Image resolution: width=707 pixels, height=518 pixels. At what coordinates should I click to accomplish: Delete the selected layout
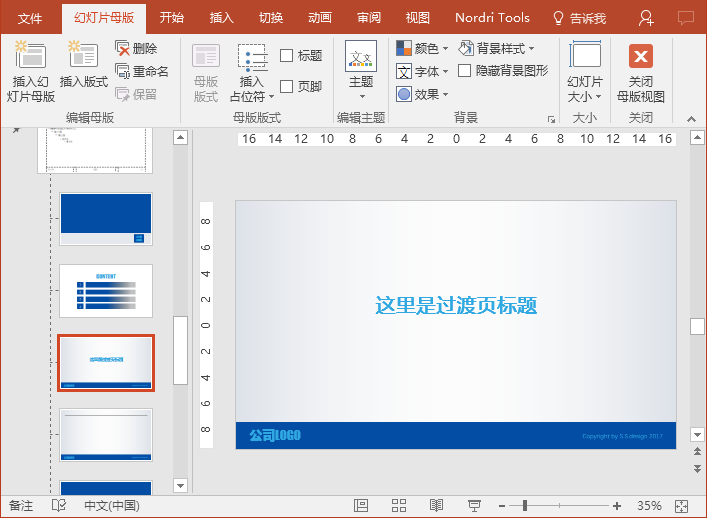coord(137,48)
